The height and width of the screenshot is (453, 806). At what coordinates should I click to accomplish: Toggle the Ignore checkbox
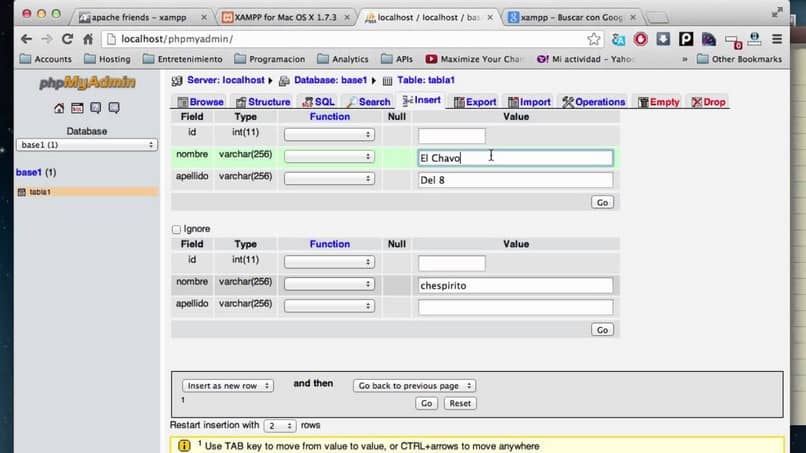(176, 229)
